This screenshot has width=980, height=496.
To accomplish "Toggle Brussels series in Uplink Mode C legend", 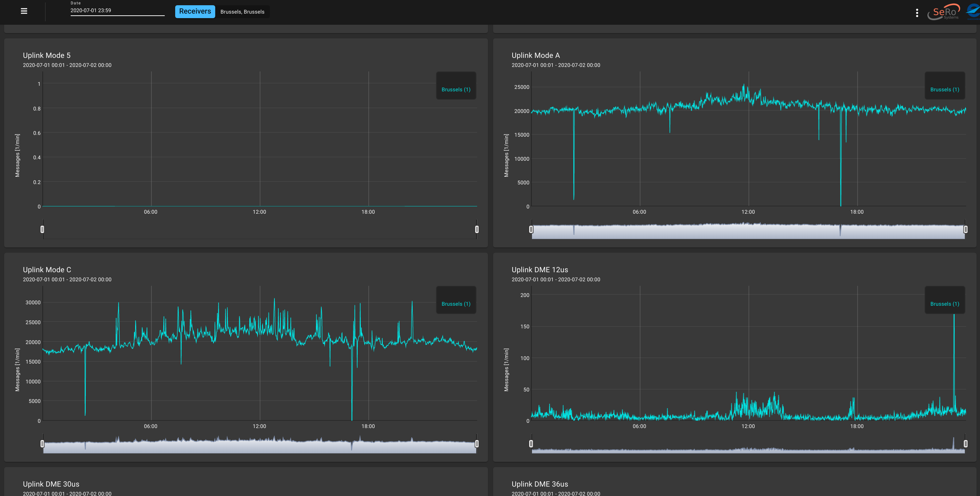I will pos(456,304).
